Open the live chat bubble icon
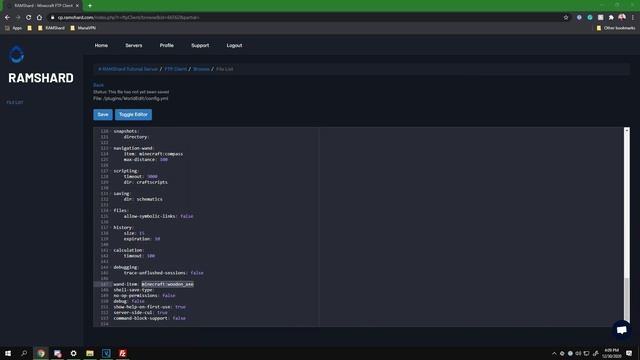The image size is (640, 360). [x=622, y=330]
